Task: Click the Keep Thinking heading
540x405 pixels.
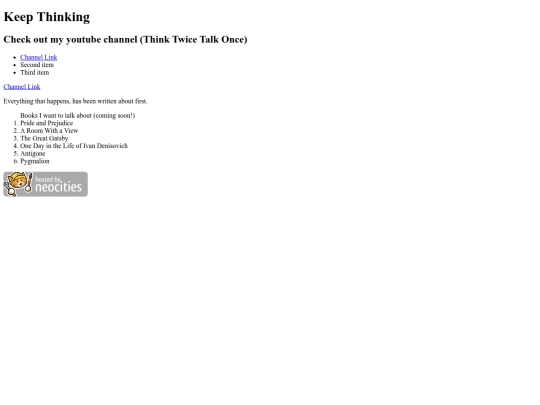Action: (47, 17)
